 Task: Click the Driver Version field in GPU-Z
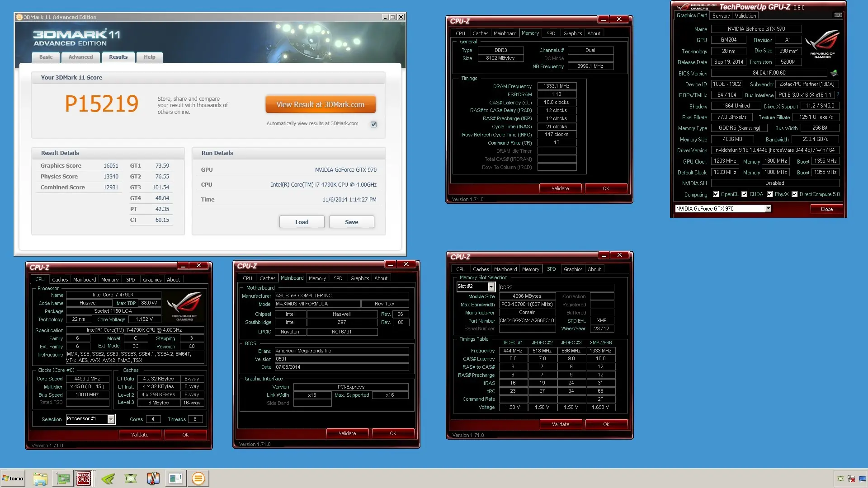click(775, 150)
